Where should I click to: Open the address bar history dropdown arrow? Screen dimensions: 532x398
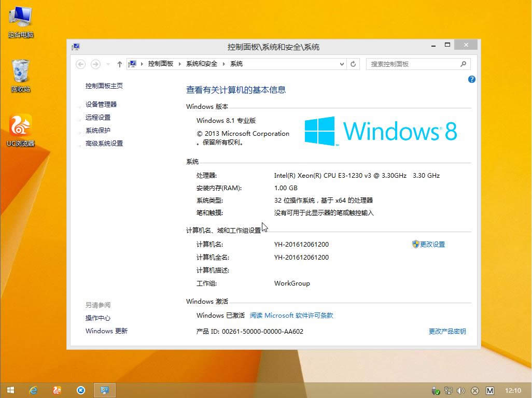(341, 63)
